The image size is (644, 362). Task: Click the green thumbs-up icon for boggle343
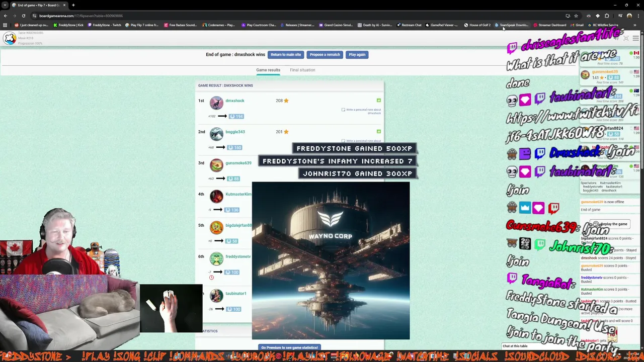pos(379,132)
